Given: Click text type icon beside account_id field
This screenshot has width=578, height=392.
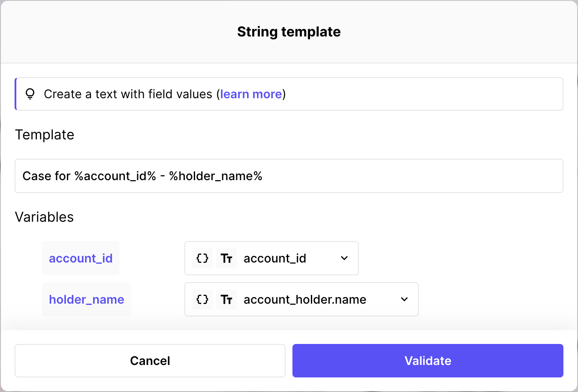Looking at the screenshot, I should tap(226, 258).
